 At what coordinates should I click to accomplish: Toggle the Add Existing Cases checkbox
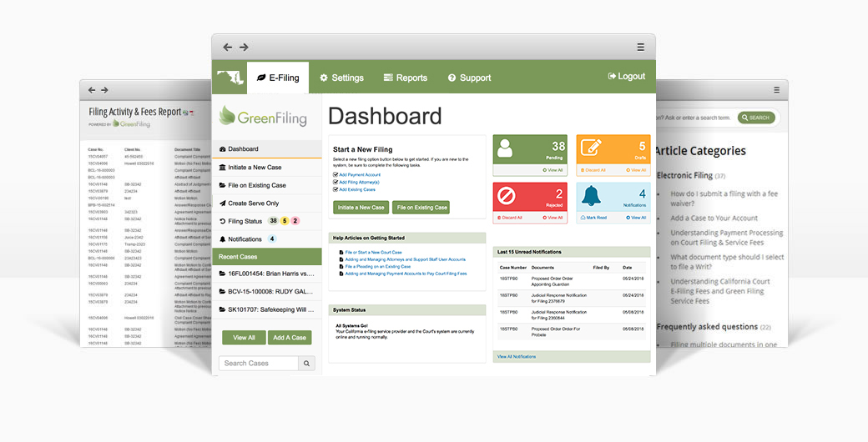click(x=336, y=189)
